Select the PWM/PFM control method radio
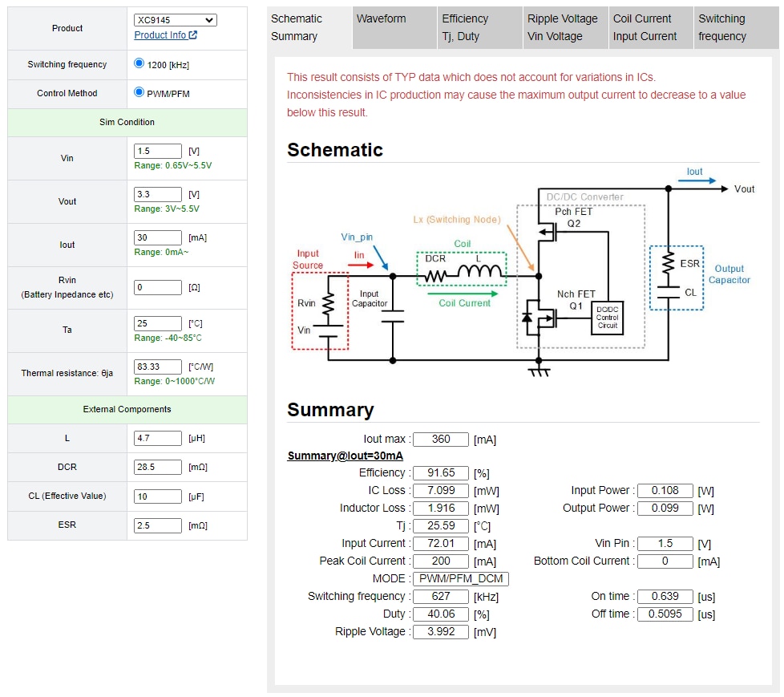Screen dimensions: 784x697 (139, 92)
